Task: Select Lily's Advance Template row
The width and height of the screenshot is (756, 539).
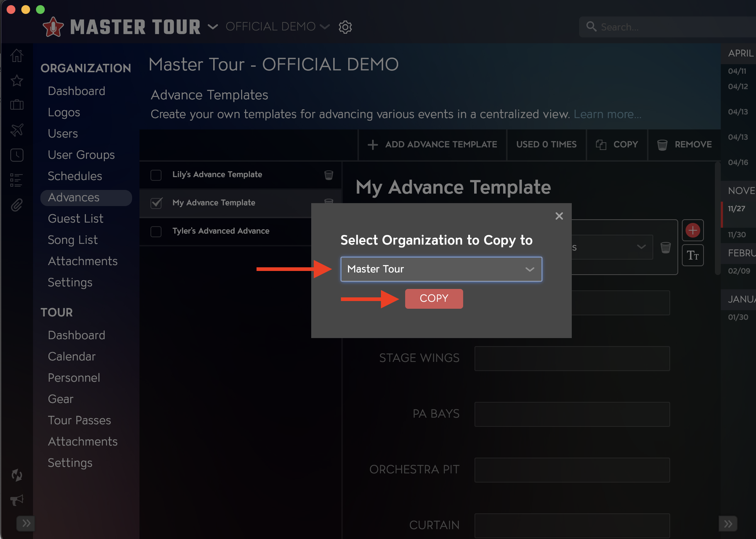Action: click(x=240, y=175)
